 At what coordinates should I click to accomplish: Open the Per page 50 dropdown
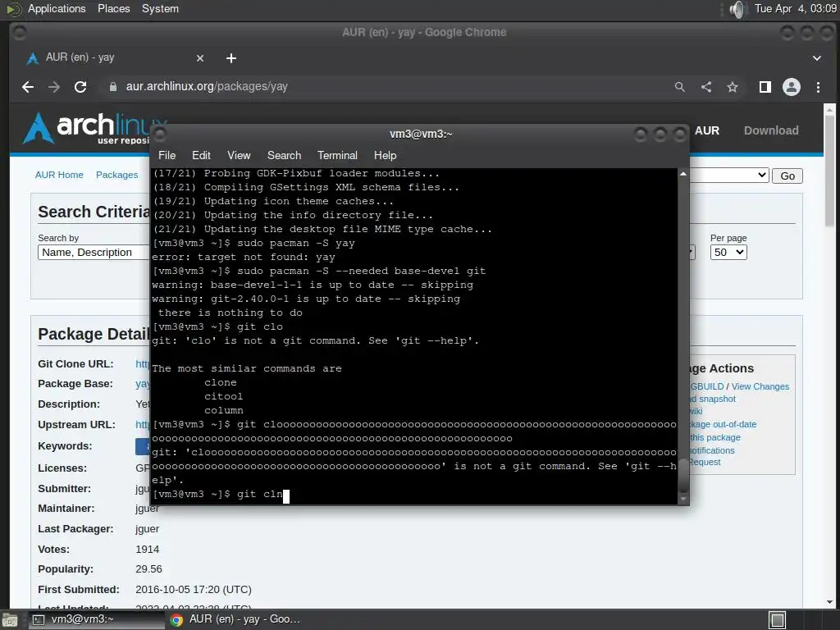click(x=728, y=253)
